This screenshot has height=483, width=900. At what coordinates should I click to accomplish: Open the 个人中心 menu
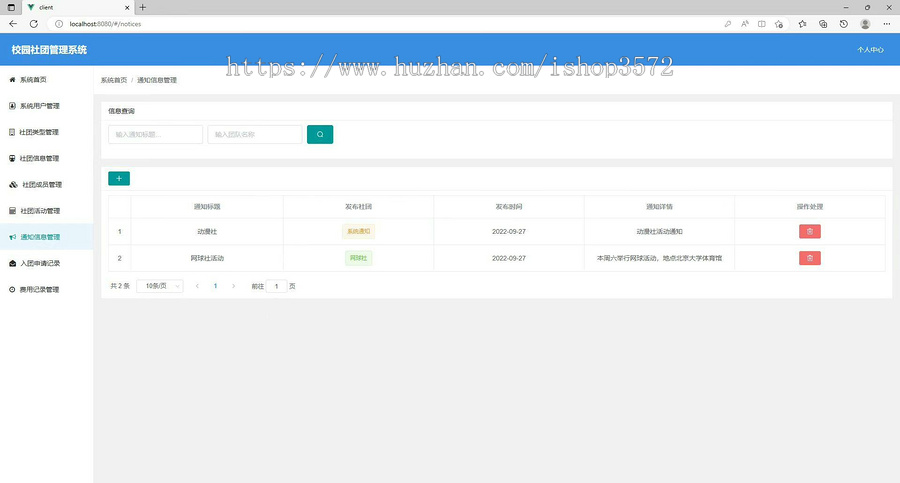tap(870, 50)
